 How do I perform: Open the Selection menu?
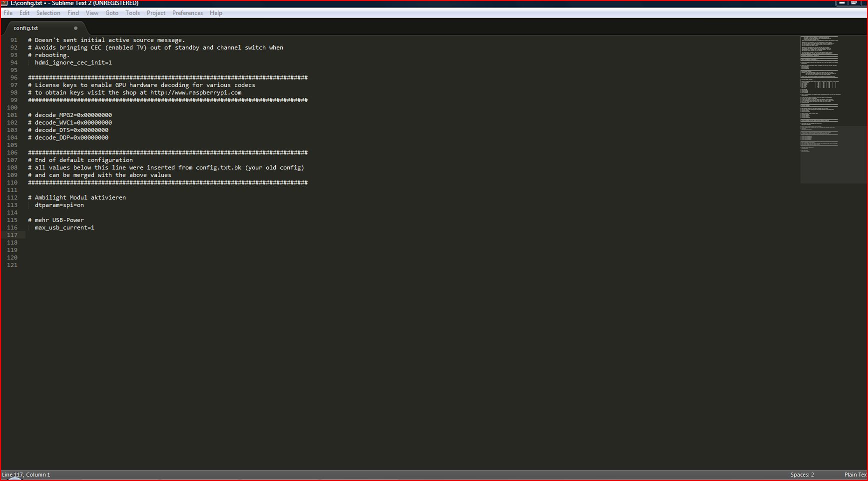(x=48, y=13)
